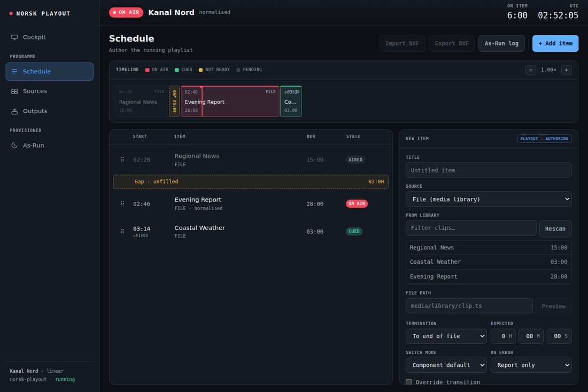Open the Termination dropdown
This screenshot has height=392, width=588.
446,336
